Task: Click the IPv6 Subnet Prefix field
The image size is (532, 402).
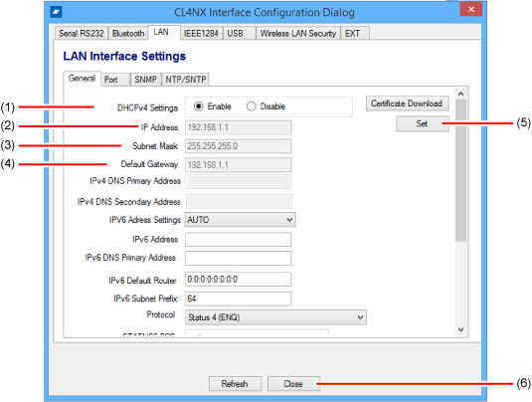Action: [x=239, y=299]
